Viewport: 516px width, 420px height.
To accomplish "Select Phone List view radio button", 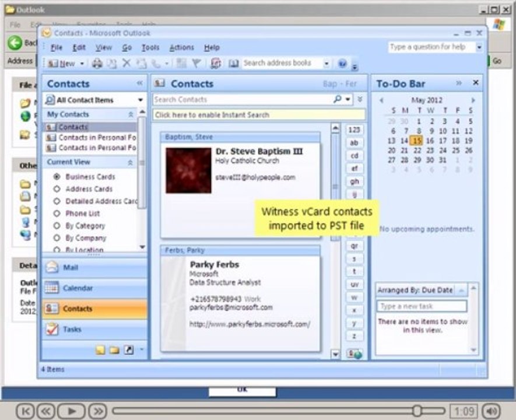I will click(x=57, y=213).
